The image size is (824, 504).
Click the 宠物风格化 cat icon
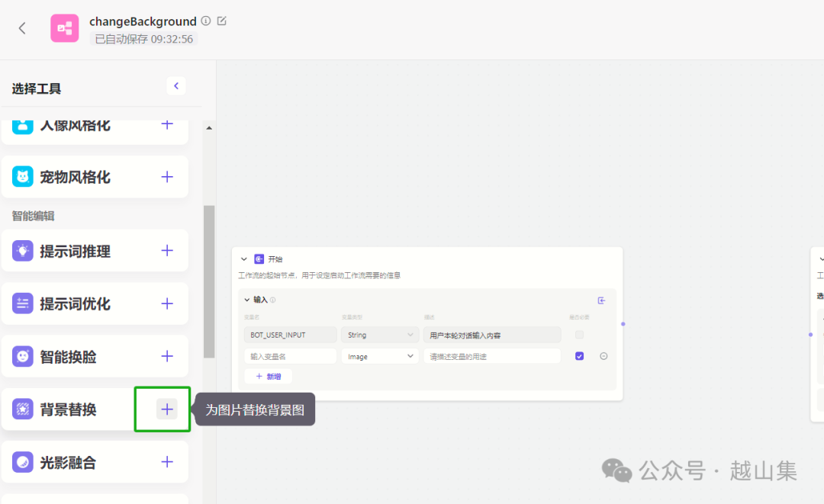tap(23, 177)
